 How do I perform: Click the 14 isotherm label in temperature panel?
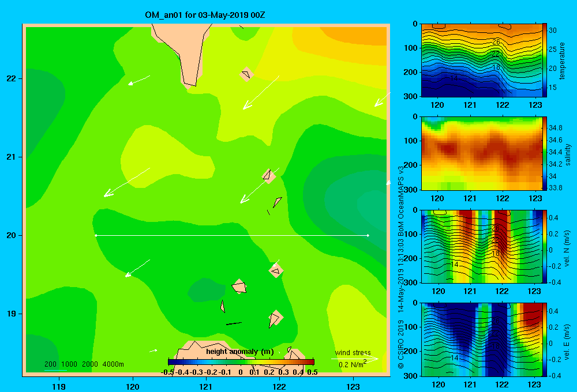pos(454,78)
